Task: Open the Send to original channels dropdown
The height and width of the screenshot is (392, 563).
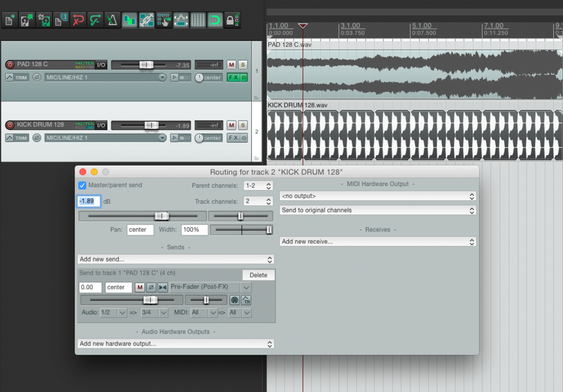Action: click(x=378, y=210)
